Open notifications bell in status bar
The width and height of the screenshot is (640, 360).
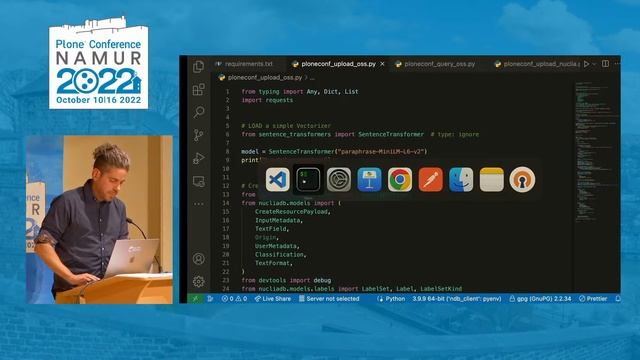618,299
